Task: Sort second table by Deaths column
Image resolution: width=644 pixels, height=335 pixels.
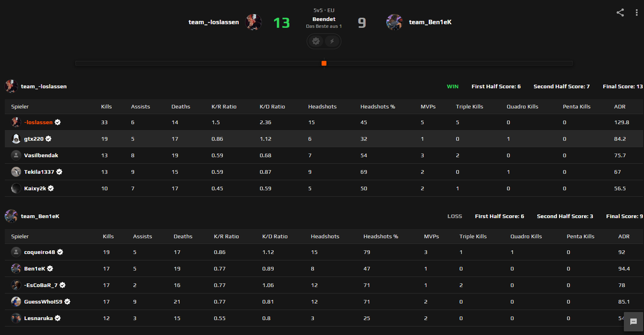Action: (183, 236)
